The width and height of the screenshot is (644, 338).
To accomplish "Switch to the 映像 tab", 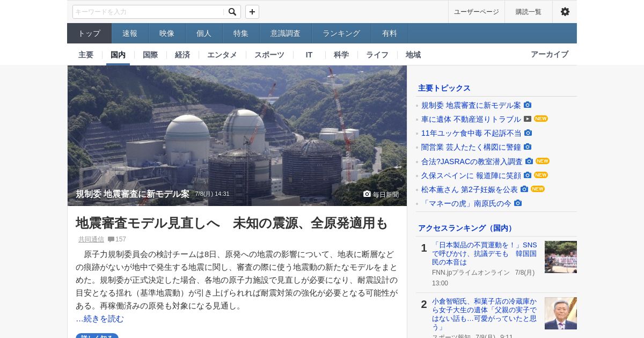I will click(167, 33).
